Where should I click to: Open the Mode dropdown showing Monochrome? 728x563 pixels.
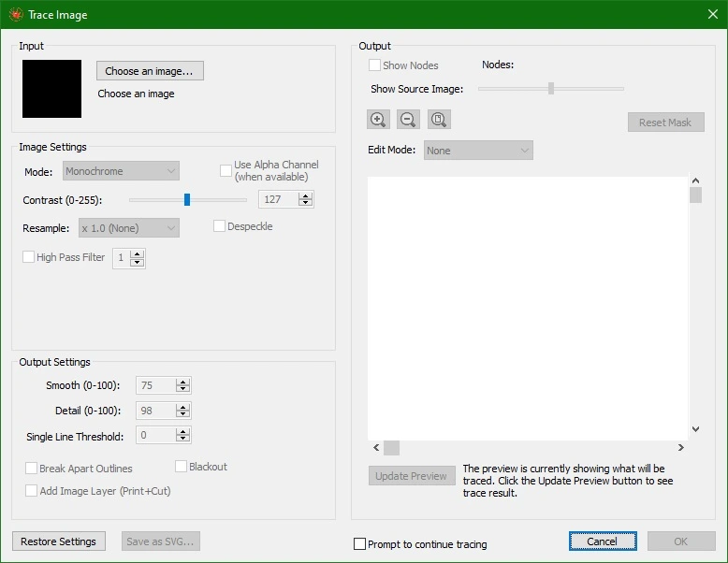point(121,171)
